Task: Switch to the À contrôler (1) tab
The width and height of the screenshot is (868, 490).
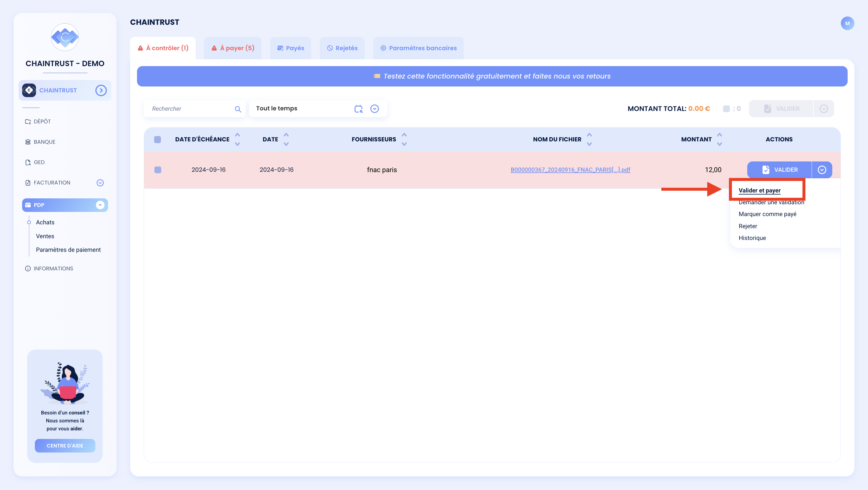Action: pyautogui.click(x=163, y=48)
